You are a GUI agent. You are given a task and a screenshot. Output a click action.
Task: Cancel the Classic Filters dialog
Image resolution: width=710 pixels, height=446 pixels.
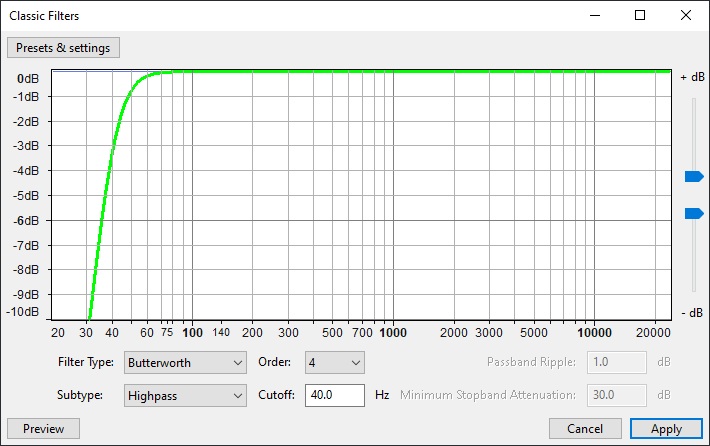coord(585,428)
